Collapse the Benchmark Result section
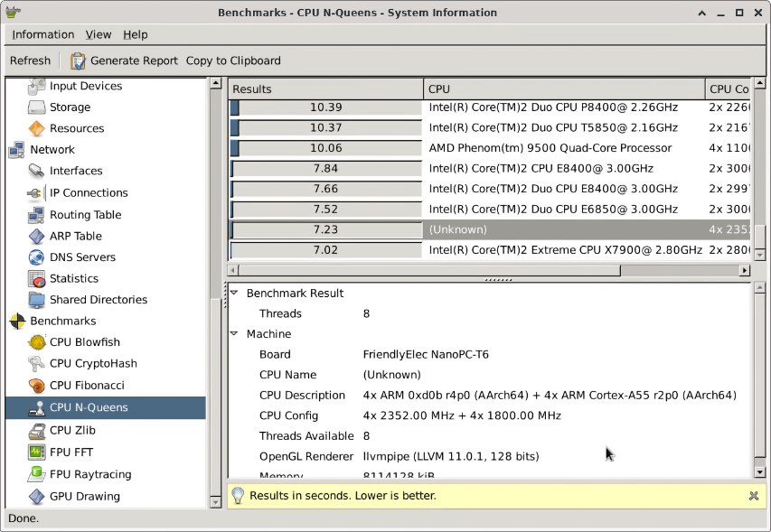The image size is (771, 532). click(234, 293)
